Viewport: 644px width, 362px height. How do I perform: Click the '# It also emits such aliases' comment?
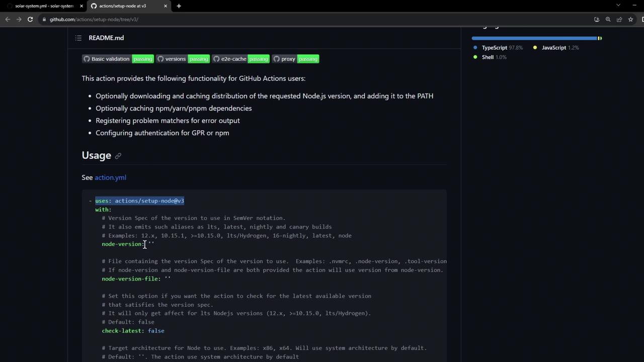pyautogui.click(x=217, y=227)
